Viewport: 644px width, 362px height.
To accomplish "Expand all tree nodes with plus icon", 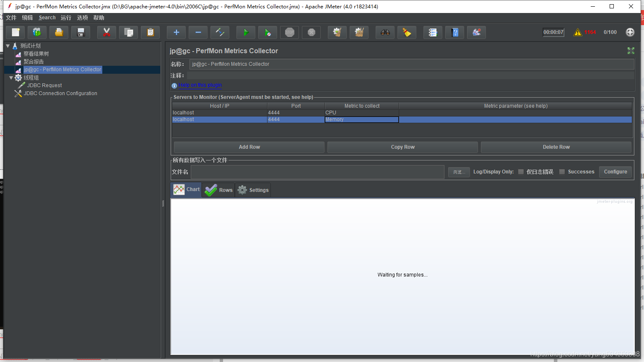I will point(177,32).
